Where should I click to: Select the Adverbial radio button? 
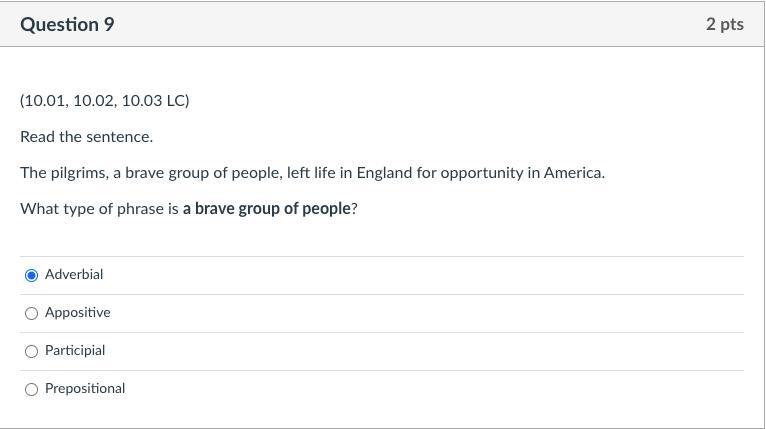[31, 275]
